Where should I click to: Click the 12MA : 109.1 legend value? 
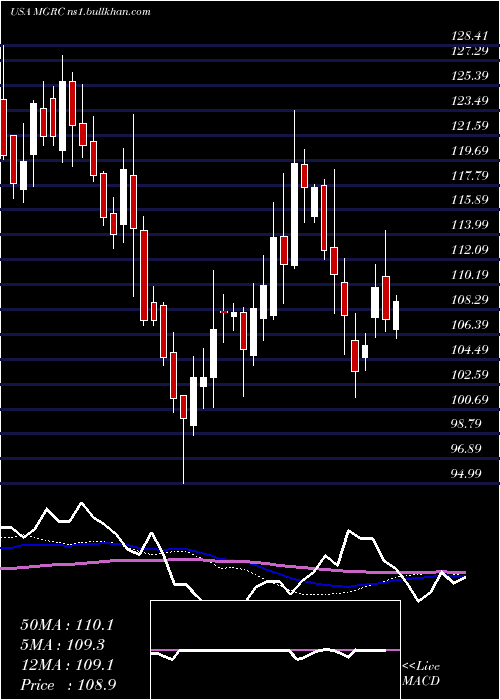[x=67, y=665]
